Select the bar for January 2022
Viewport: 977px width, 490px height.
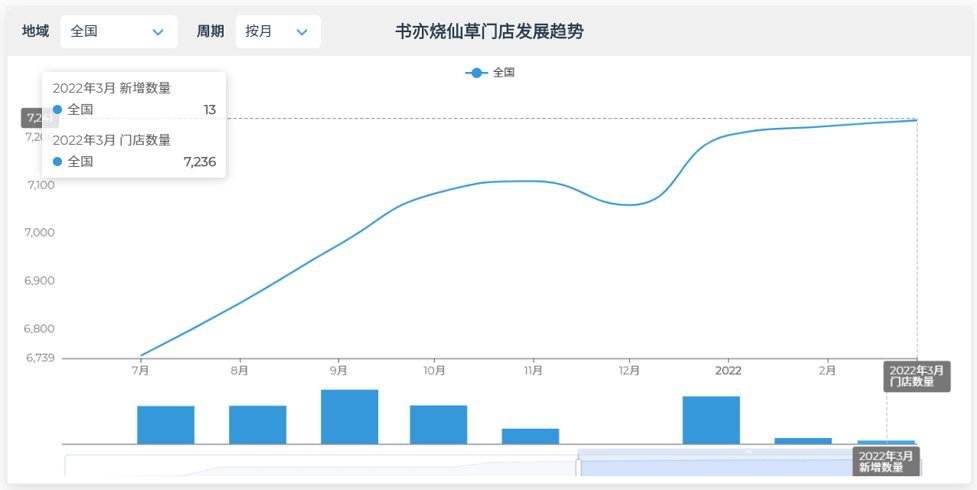click(711, 420)
